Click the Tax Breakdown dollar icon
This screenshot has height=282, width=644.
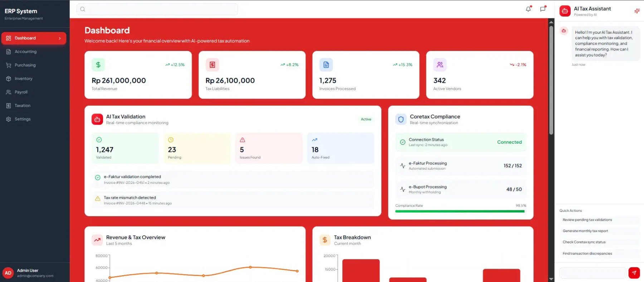click(325, 240)
